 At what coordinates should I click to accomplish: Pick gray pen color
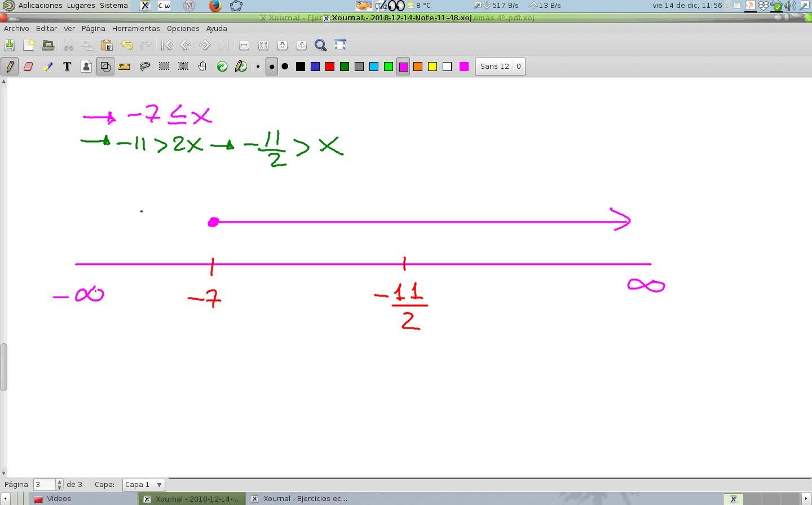coord(359,67)
